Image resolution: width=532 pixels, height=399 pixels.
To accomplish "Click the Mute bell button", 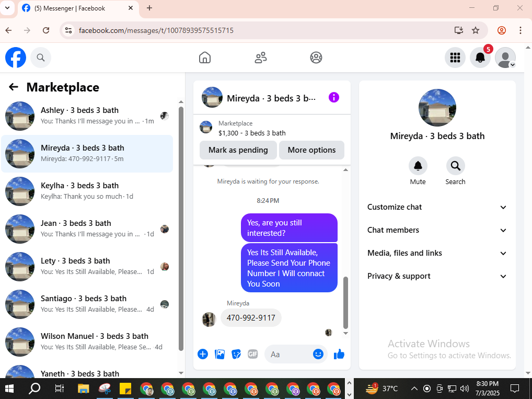I will pos(418,166).
